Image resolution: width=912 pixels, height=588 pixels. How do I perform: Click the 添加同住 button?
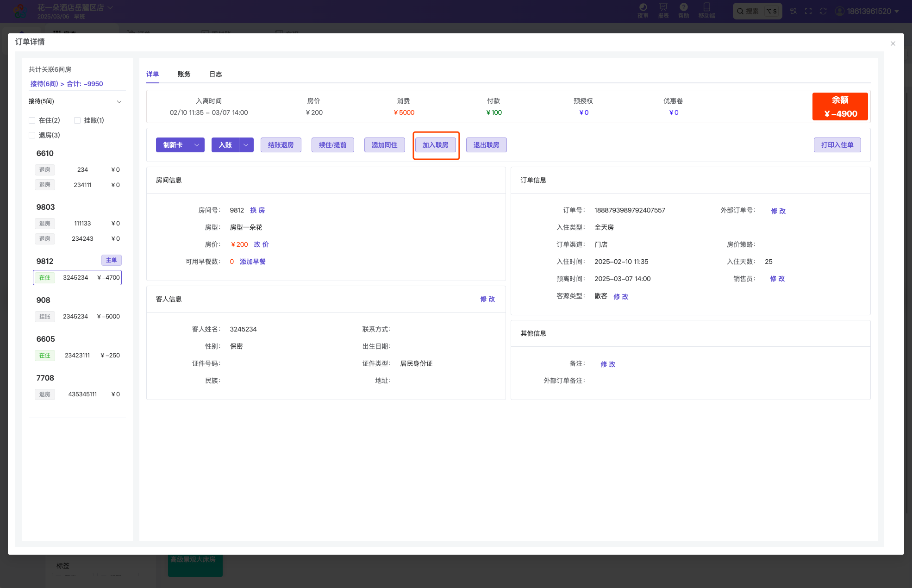[x=385, y=145]
